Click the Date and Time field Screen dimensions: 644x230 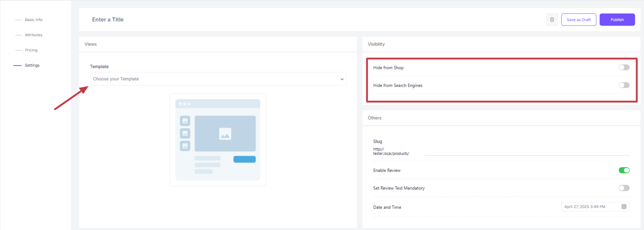(x=595, y=206)
